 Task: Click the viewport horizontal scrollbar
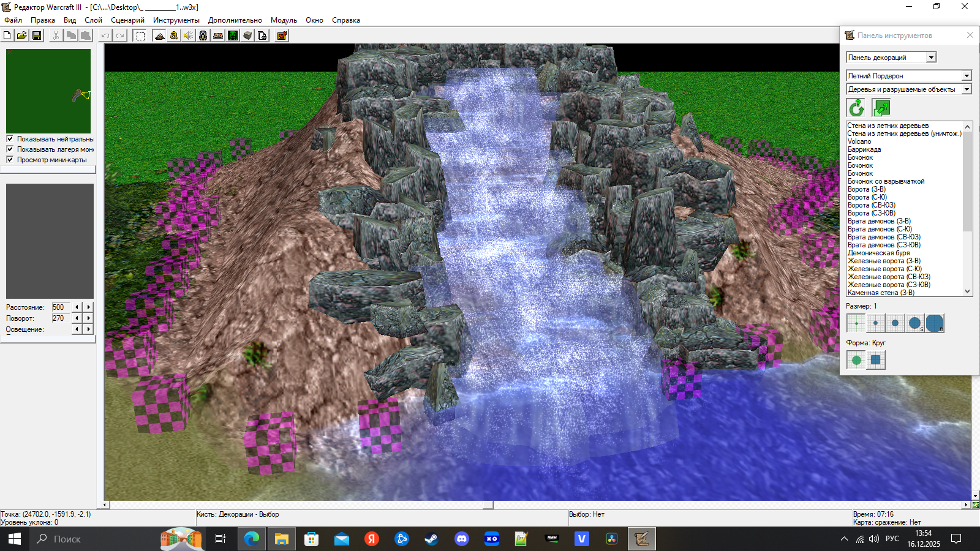[536, 505]
